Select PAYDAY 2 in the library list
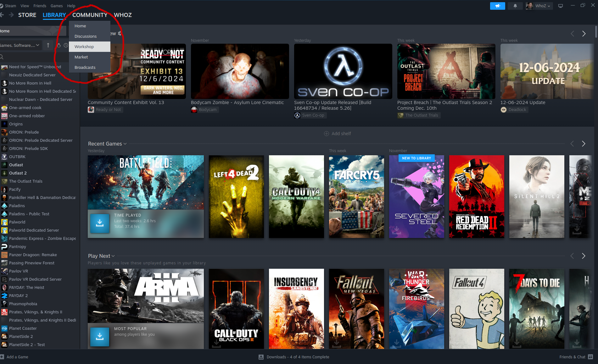 [x=39, y=295]
